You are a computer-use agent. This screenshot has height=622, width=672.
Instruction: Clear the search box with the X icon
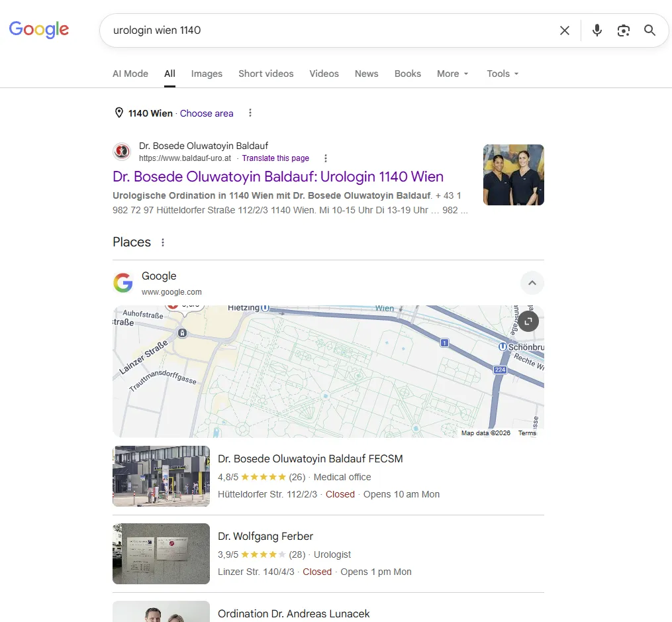pos(565,30)
